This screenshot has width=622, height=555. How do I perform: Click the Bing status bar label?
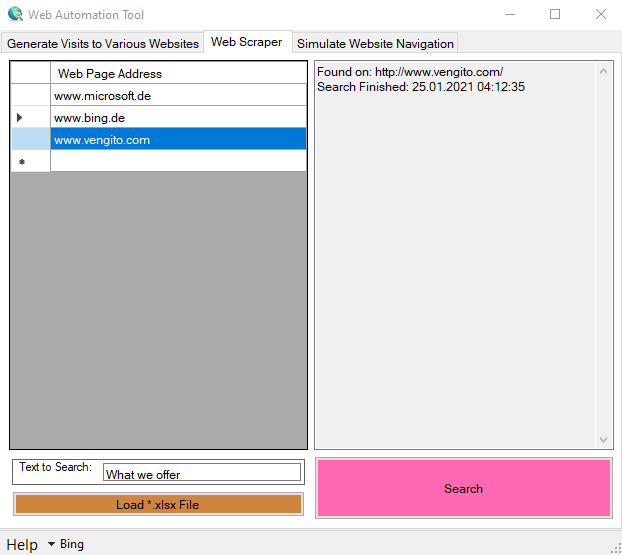pos(72,544)
